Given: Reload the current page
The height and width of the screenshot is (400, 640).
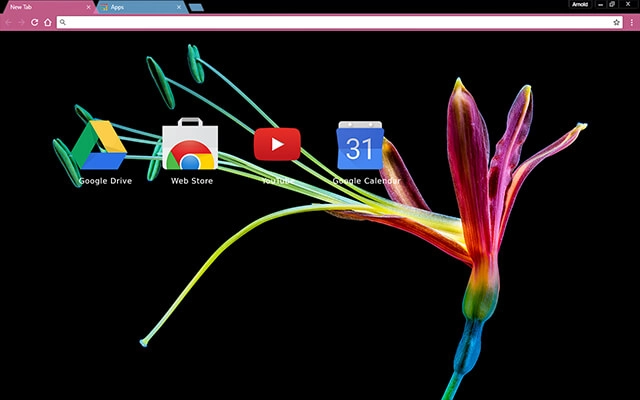Looking at the screenshot, I should click(x=35, y=22).
